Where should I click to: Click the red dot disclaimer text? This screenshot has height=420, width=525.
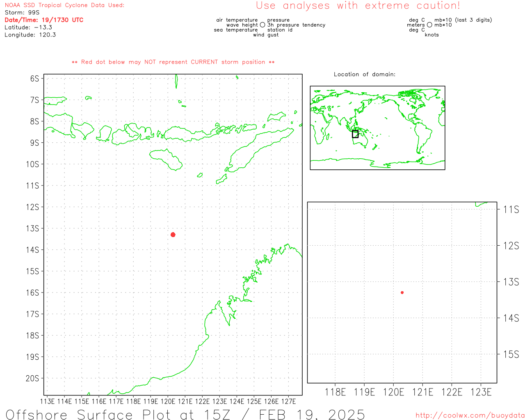173,62
